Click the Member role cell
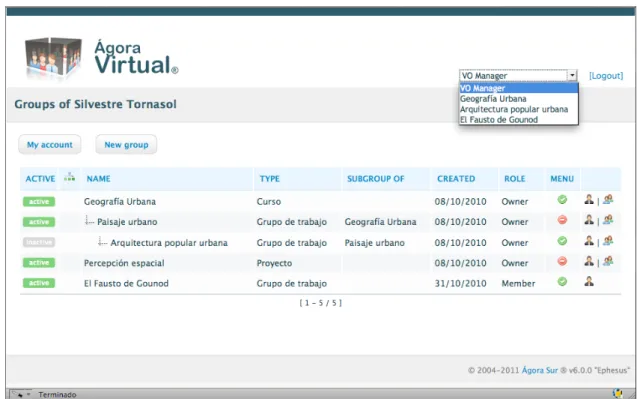This screenshot has width=637, height=399. click(x=518, y=284)
